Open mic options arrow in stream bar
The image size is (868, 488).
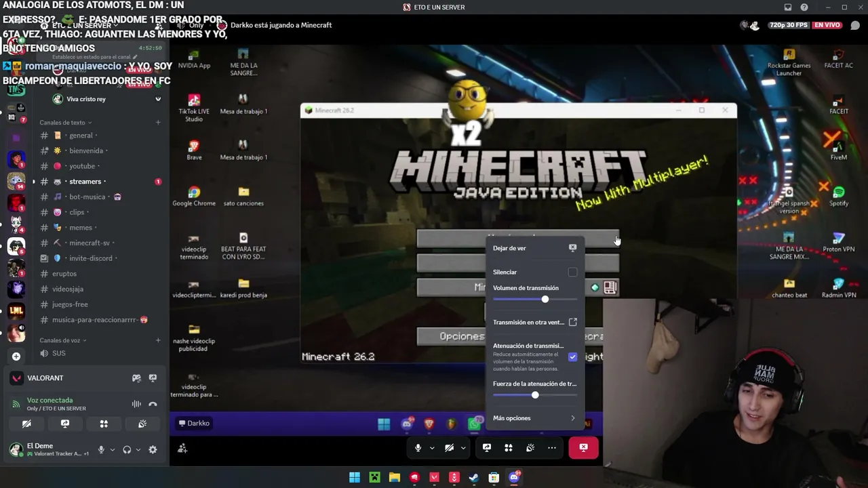tap(432, 448)
